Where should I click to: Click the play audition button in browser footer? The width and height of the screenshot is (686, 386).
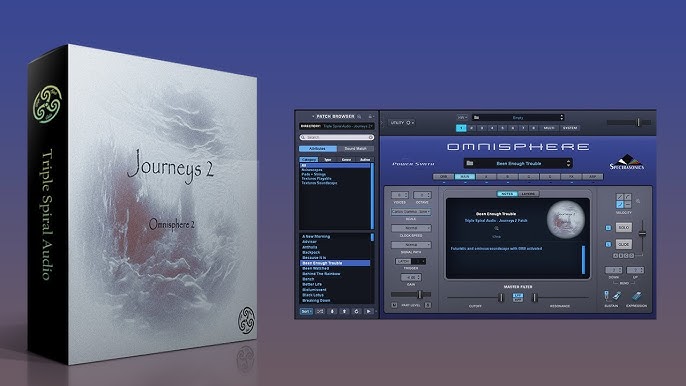point(369,311)
